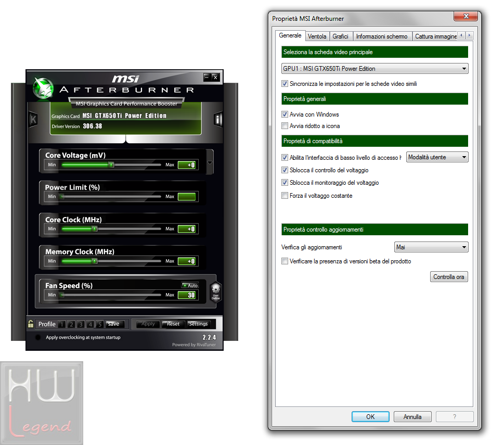The height and width of the screenshot is (445, 504).
Task: Enable Forza il voltaggio costante
Action: 285,196
